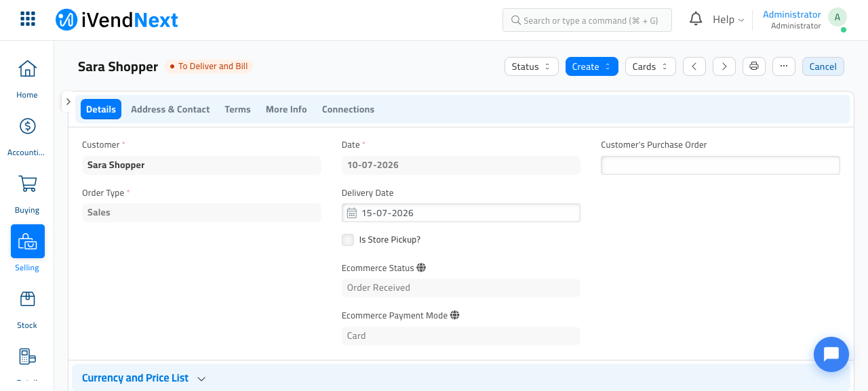Switch to the Terms tab
This screenshot has height=391, width=868.
click(x=237, y=109)
